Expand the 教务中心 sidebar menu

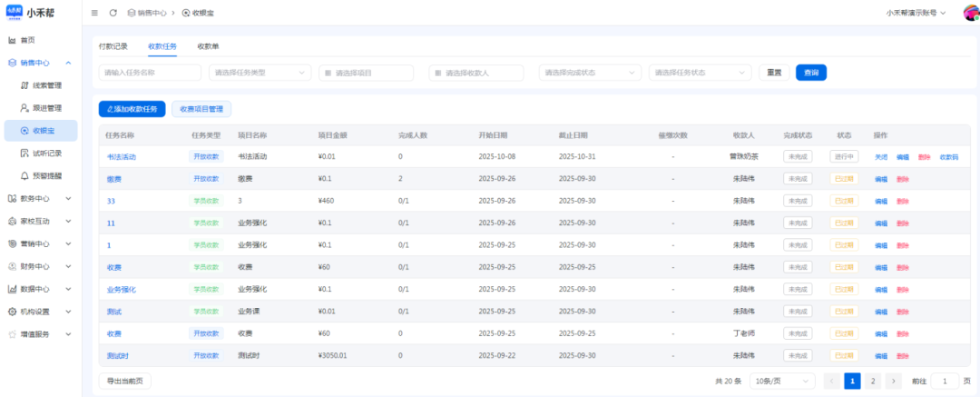(x=41, y=198)
